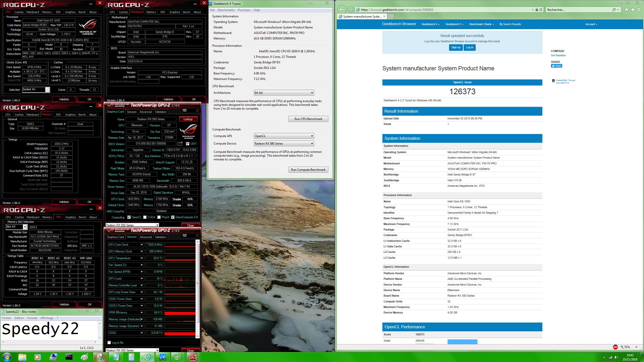The image size is (644, 362).
Task: Enable the Log to file checkbox
Action: click(109, 343)
